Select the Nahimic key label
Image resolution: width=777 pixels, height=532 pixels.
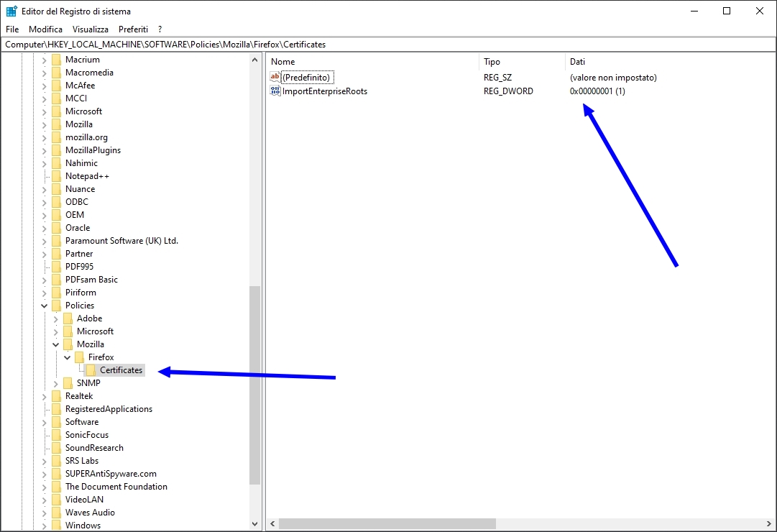click(x=81, y=163)
